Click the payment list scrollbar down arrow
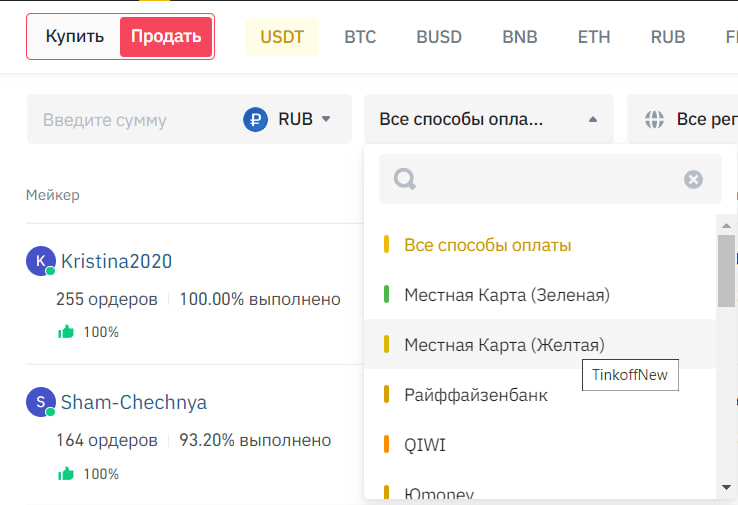 pyautogui.click(x=727, y=487)
